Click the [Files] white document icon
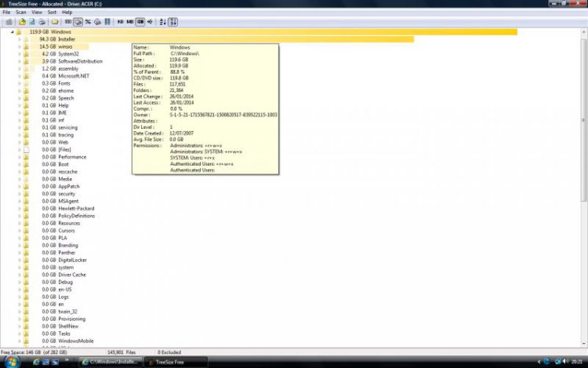The height and width of the screenshot is (368, 588). (26, 149)
